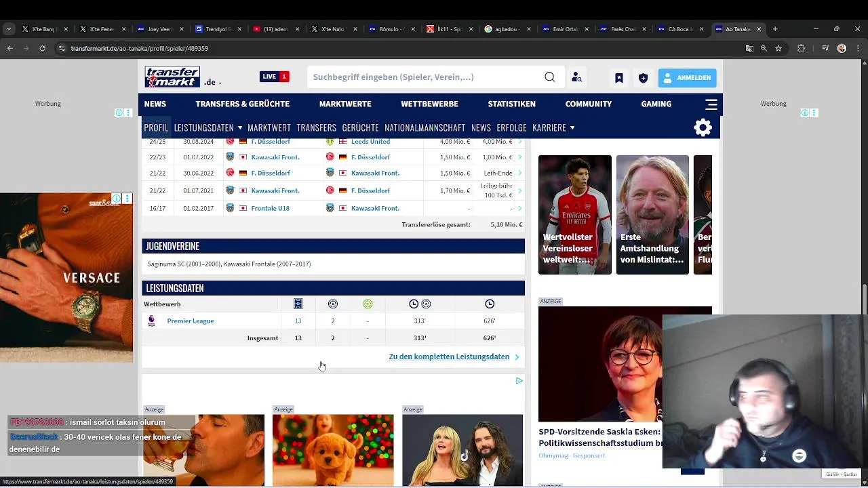The height and width of the screenshot is (488, 868).
Task: Click the search term input field
Action: coord(426,77)
